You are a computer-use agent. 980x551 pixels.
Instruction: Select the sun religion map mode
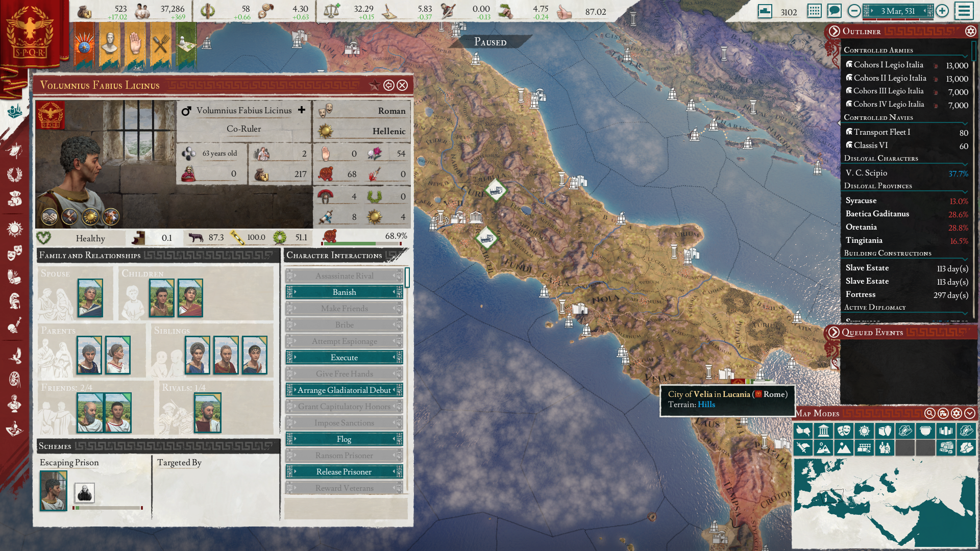(x=864, y=431)
